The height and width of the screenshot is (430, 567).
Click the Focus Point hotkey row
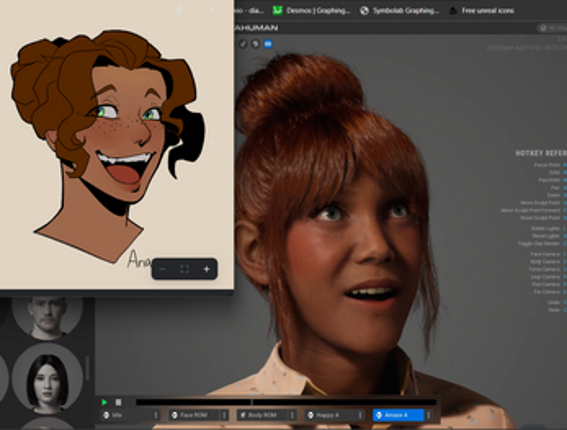550,165
